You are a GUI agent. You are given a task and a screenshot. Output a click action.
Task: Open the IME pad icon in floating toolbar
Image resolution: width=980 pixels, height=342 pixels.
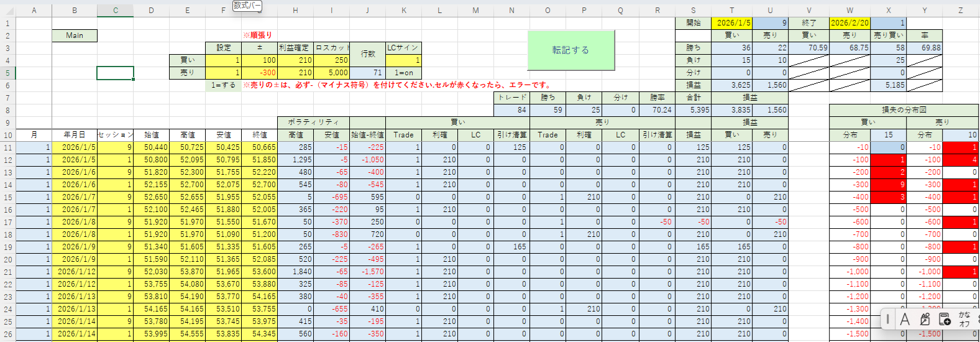pos(925,320)
